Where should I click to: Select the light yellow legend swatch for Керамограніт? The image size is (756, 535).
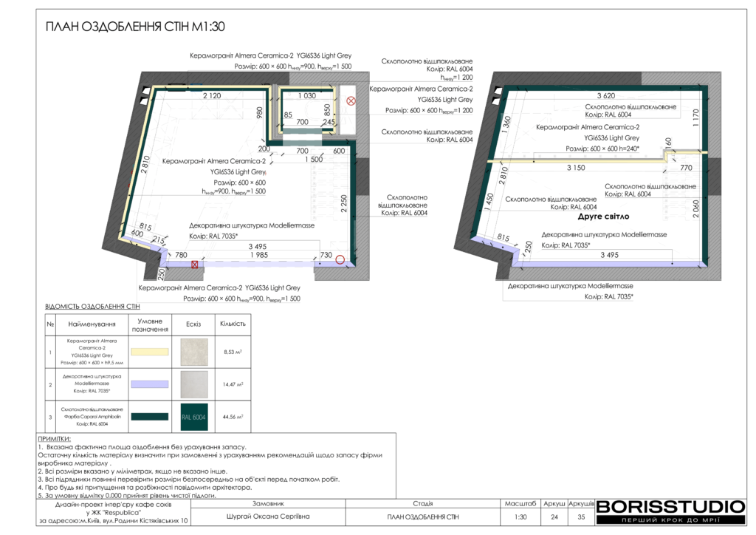[x=150, y=352]
